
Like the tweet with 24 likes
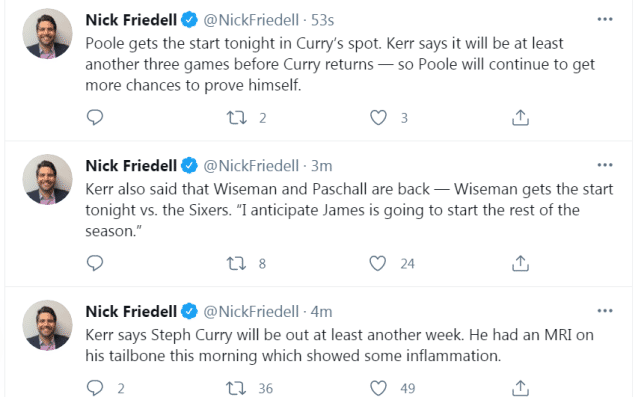click(x=378, y=263)
